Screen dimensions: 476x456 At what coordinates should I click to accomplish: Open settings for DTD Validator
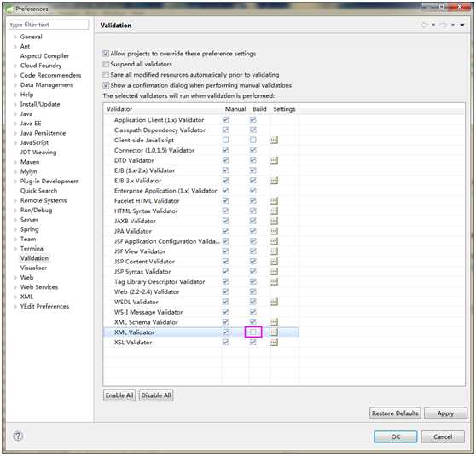click(x=274, y=160)
